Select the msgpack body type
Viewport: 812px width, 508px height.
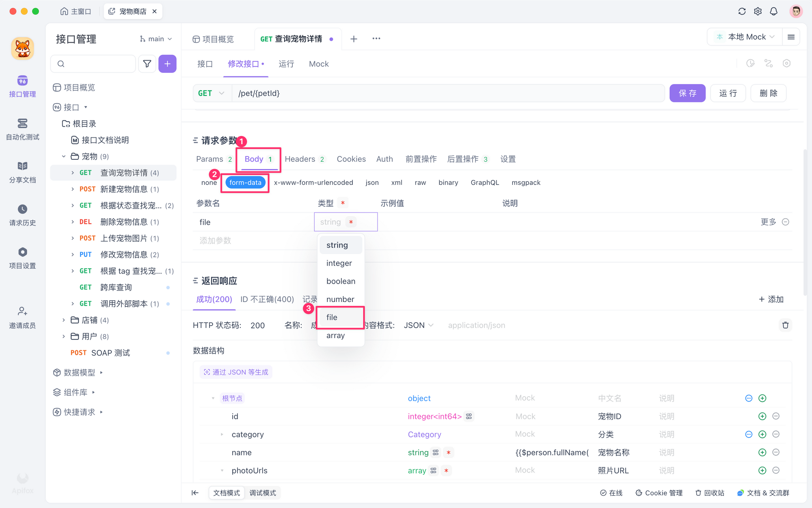(x=526, y=183)
